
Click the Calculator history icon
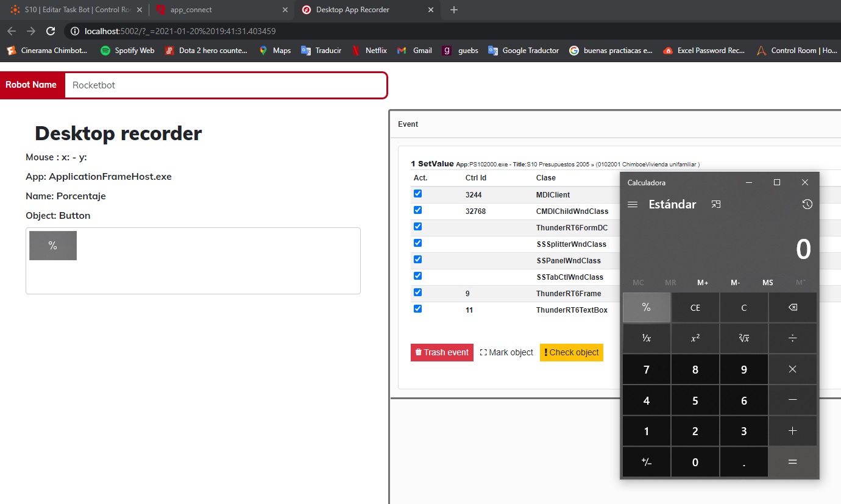[x=807, y=205]
